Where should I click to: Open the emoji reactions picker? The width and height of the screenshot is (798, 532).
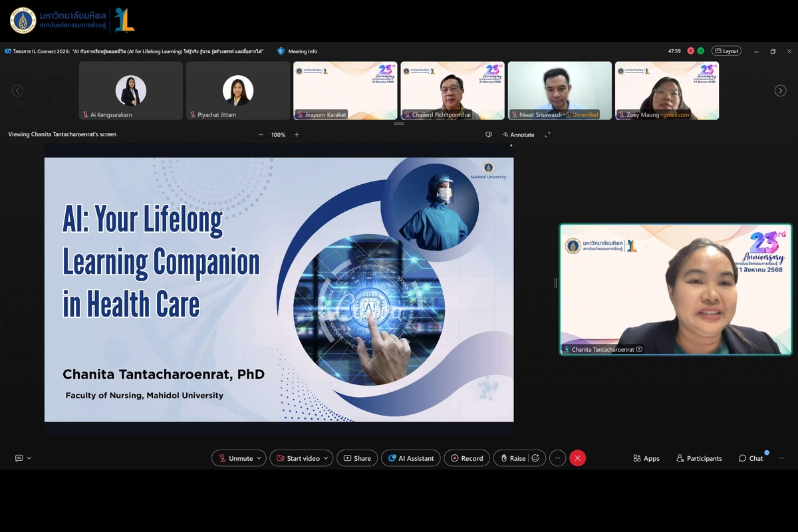(536, 458)
